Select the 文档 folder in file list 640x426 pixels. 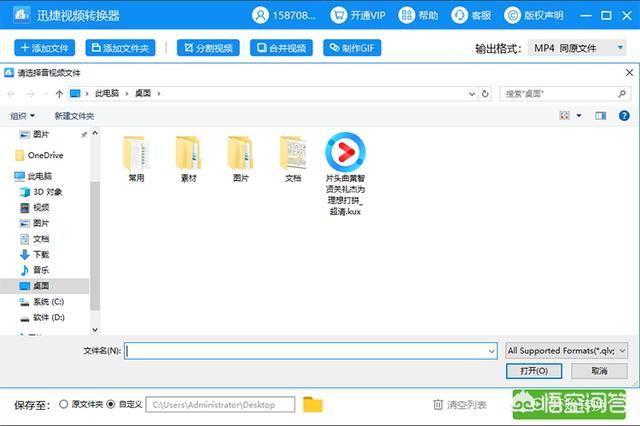pyautogui.click(x=293, y=159)
